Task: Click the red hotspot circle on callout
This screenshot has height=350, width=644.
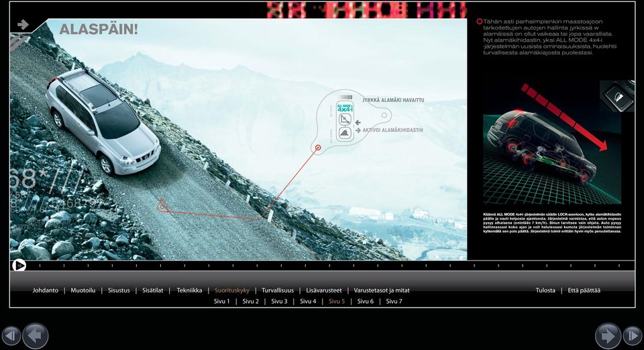Action: [x=317, y=147]
